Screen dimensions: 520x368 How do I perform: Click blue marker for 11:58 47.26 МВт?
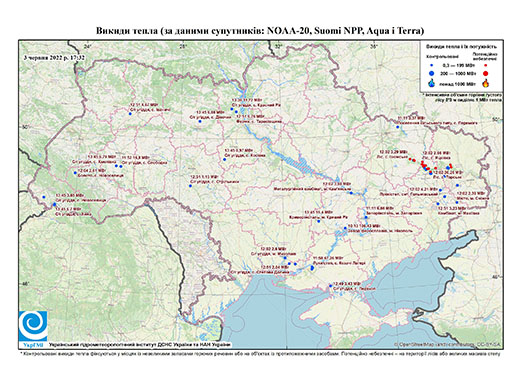(312, 268)
